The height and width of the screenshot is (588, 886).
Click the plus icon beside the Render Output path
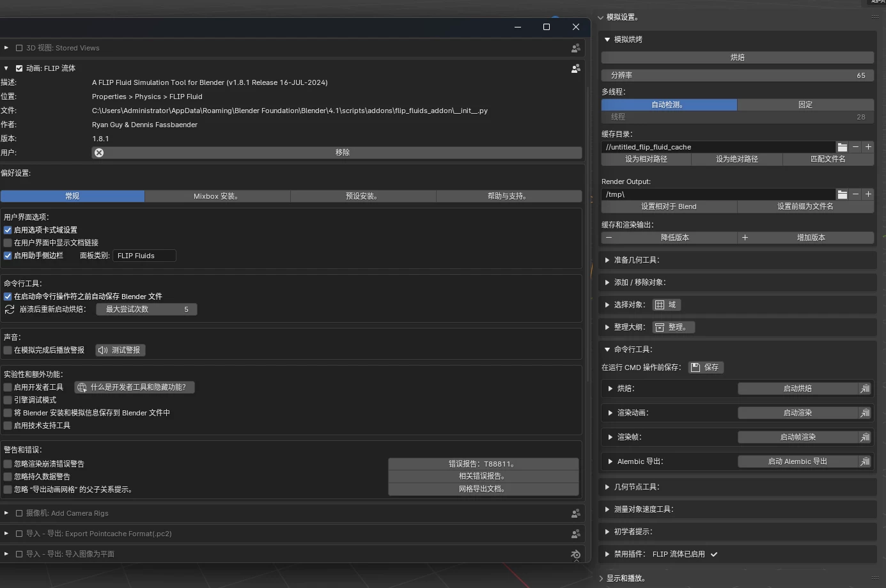[868, 194]
